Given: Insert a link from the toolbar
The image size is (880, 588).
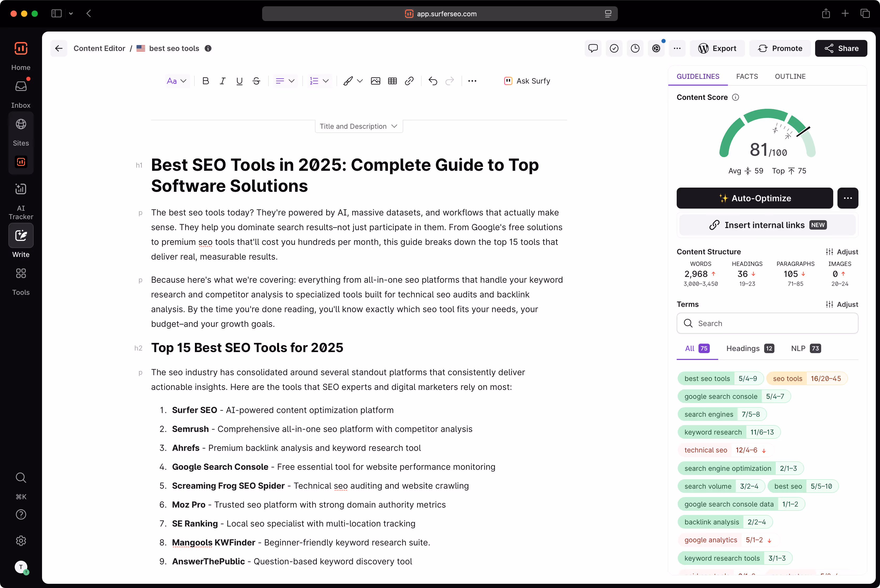Looking at the screenshot, I should point(409,81).
